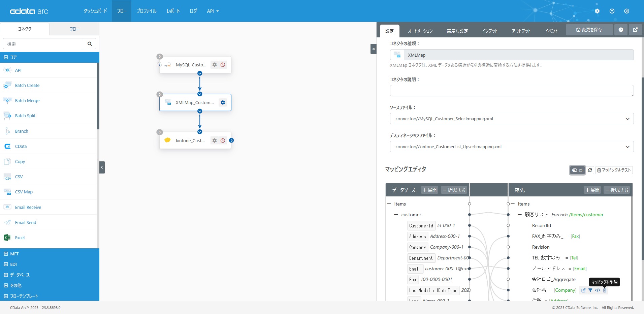Open the settings gear in top header

pyautogui.click(x=597, y=11)
